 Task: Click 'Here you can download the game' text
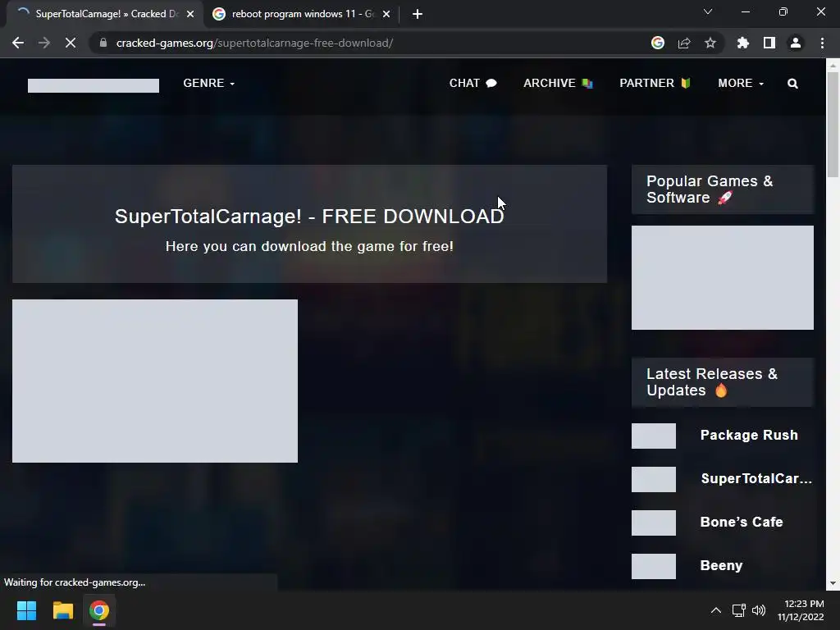[x=309, y=246]
